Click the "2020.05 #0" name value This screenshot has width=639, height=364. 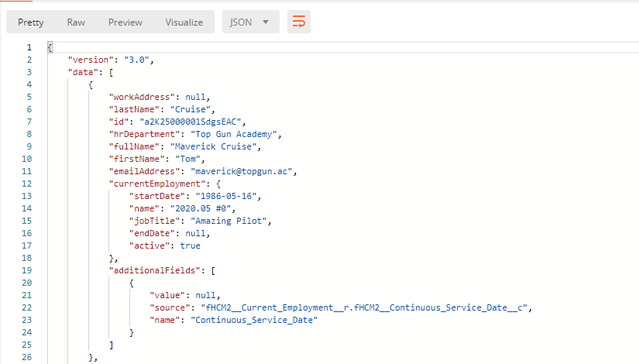(x=201, y=208)
